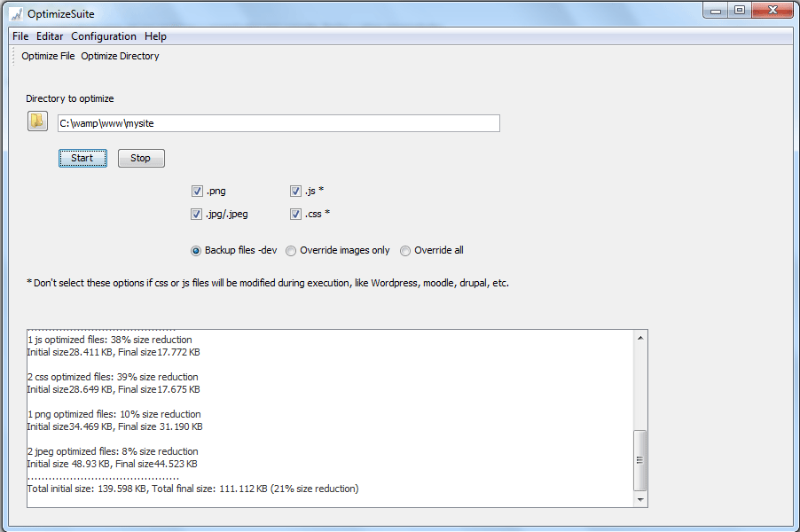Choose the Override images only option

[x=290, y=250]
